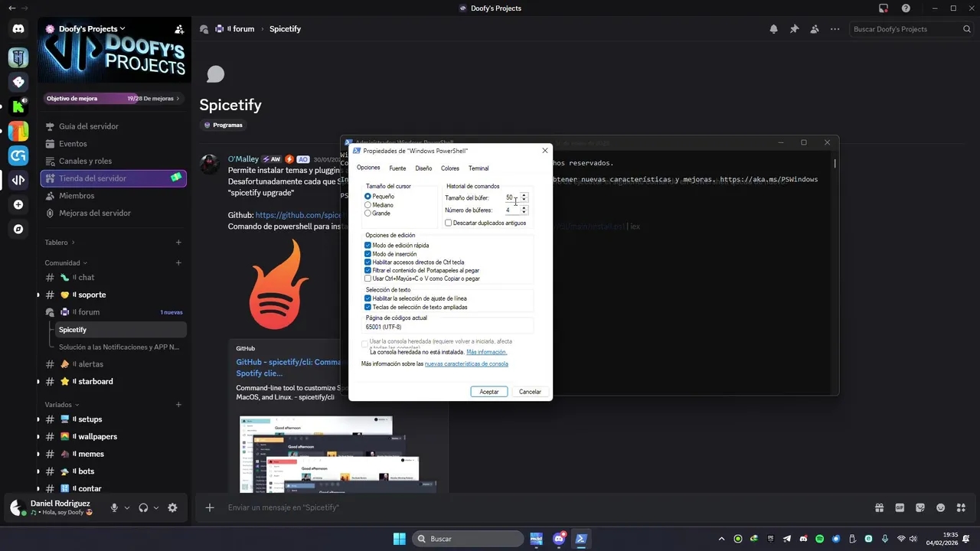Open PowerShell icon in the taskbar
The image size is (980, 551).
click(x=581, y=539)
